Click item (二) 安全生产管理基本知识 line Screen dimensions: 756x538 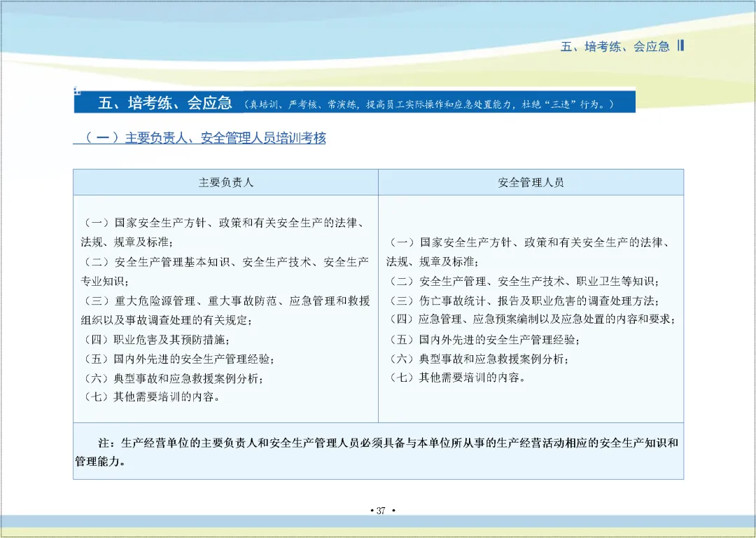point(225,262)
